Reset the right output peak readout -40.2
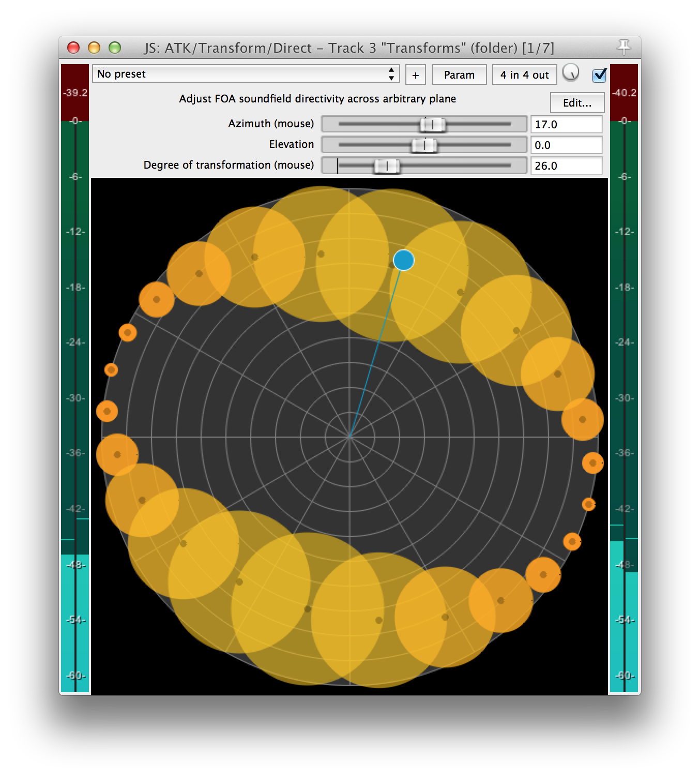 pyautogui.click(x=624, y=93)
